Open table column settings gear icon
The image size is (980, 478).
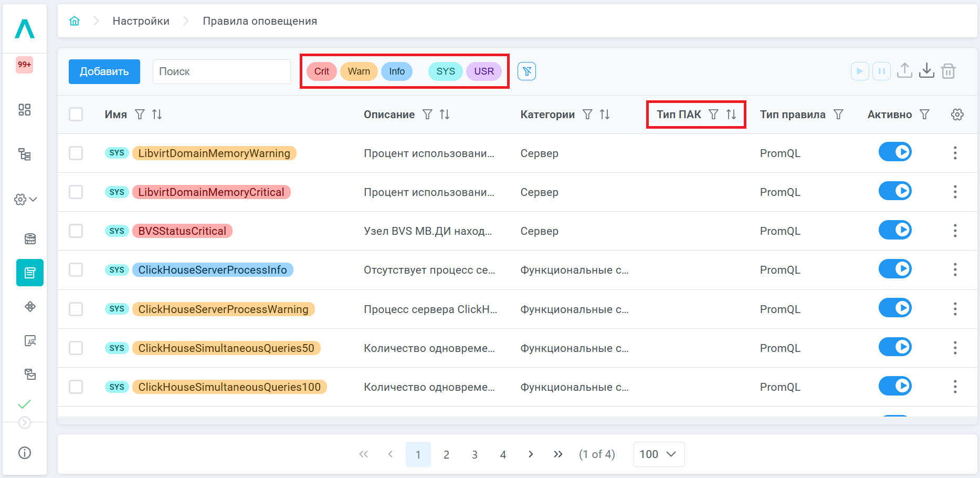coord(957,115)
